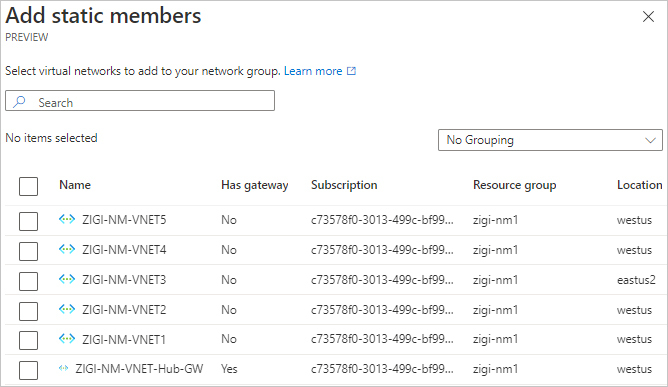Sort by the Name column header
668x387 pixels.
click(75, 185)
